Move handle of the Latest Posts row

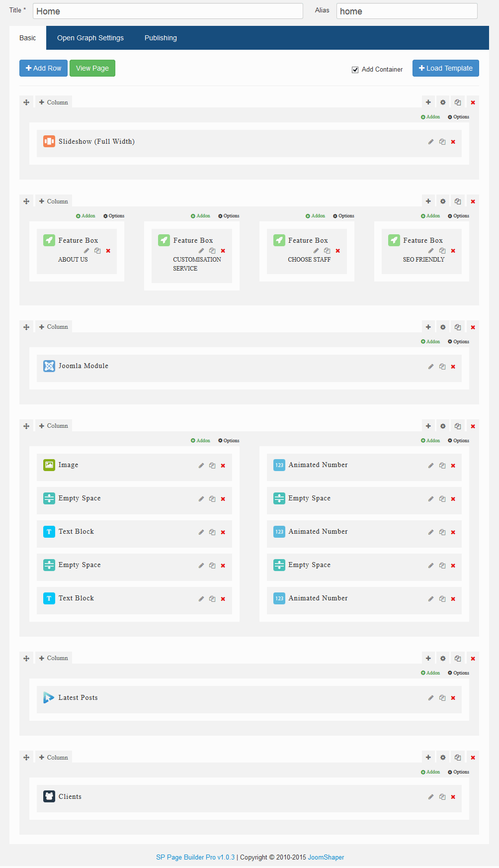click(26, 659)
